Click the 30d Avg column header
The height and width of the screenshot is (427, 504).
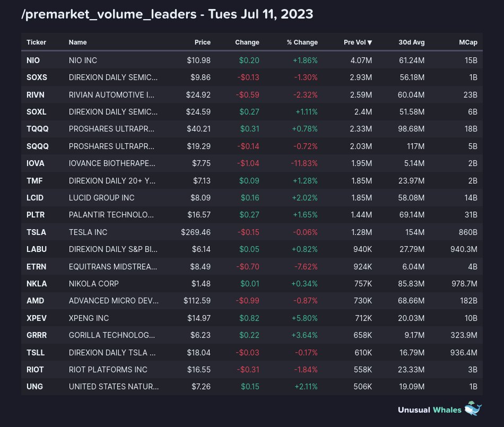(412, 42)
